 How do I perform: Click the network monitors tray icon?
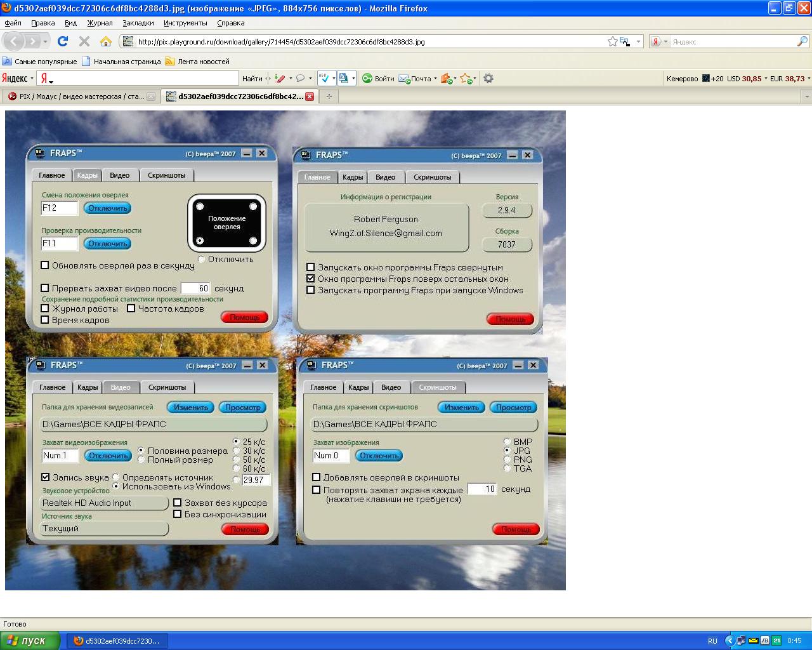741,640
